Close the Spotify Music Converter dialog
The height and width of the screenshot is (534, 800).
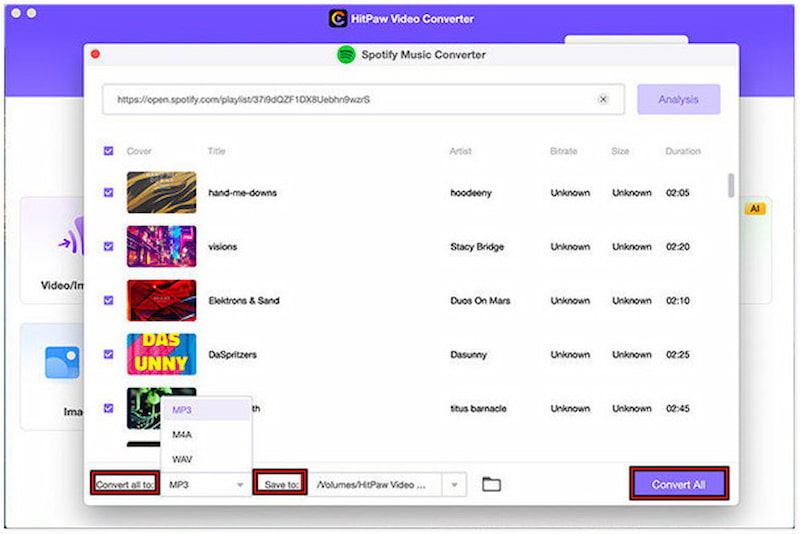(x=95, y=54)
